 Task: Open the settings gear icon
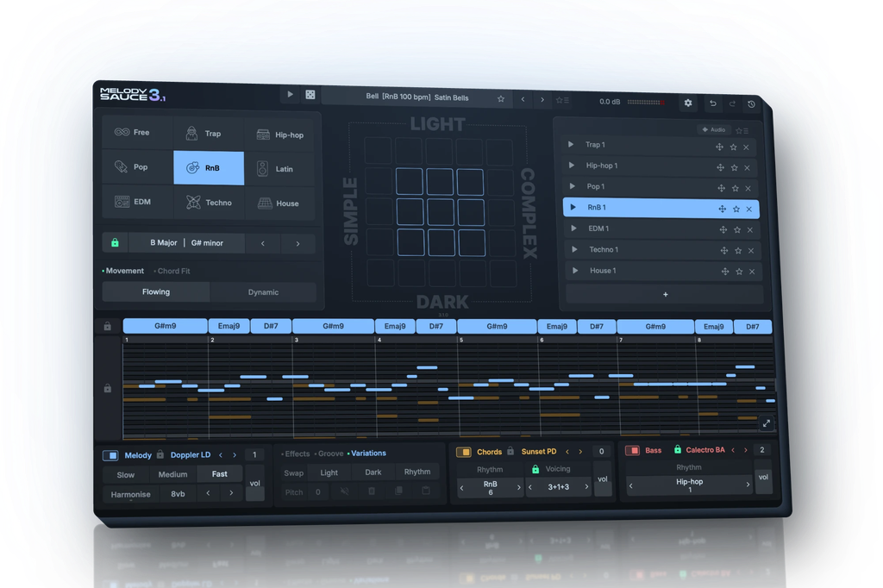point(687,103)
